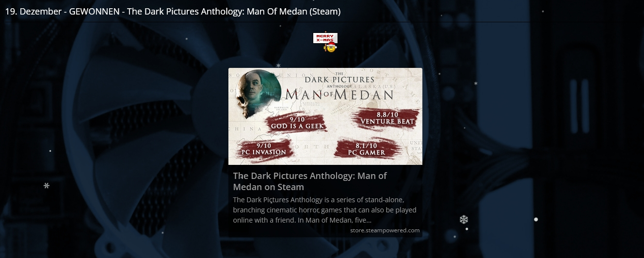Click the Man of Medan preview thumbnail
This screenshot has height=258, width=644.
pyautogui.click(x=325, y=116)
